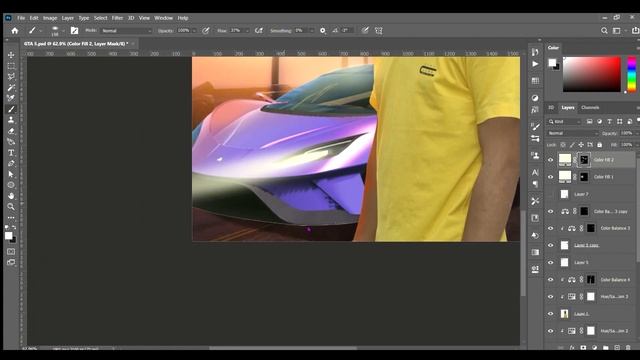Open the layer blend mode dropdown
The image size is (640, 360).
coord(572,133)
